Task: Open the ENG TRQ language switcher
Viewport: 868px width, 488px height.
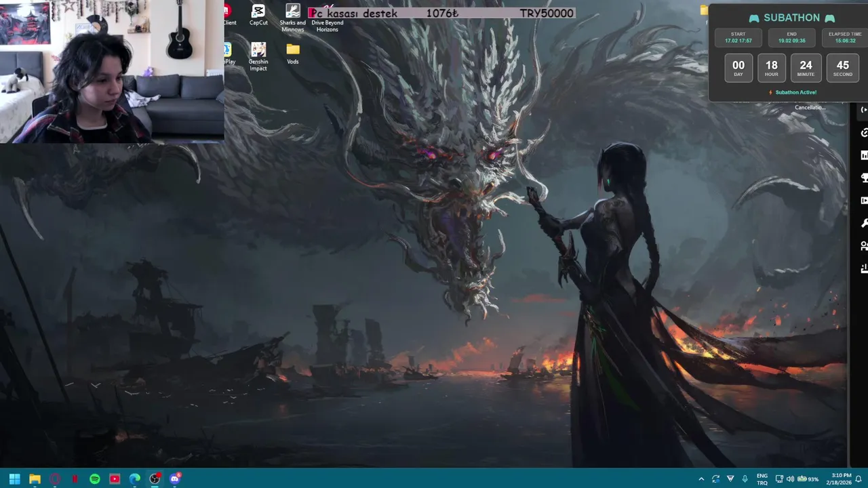Action: pos(762,479)
